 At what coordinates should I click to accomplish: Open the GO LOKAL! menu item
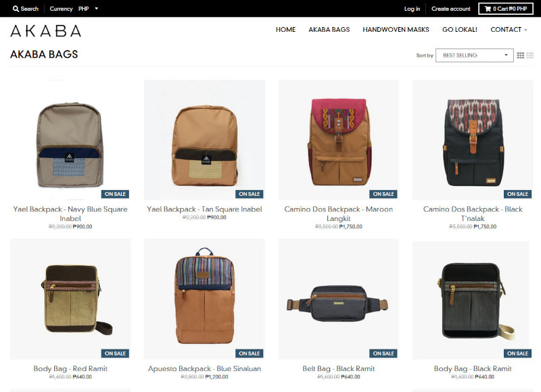coord(460,30)
